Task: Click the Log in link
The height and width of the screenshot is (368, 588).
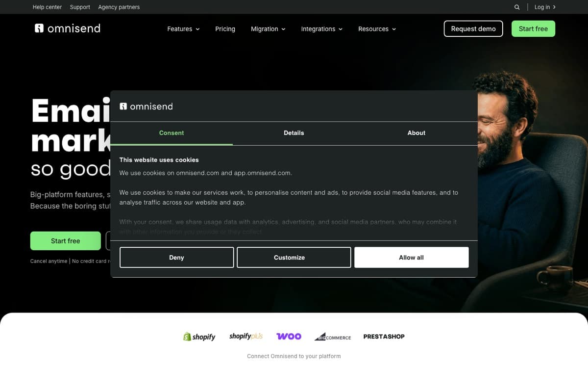Action: click(545, 7)
